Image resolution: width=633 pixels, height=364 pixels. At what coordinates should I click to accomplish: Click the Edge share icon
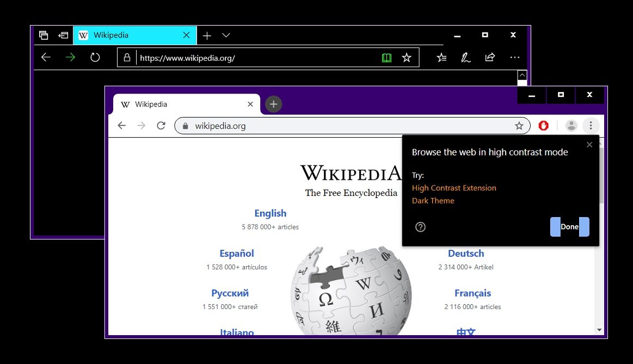pyautogui.click(x=490, y=58)
